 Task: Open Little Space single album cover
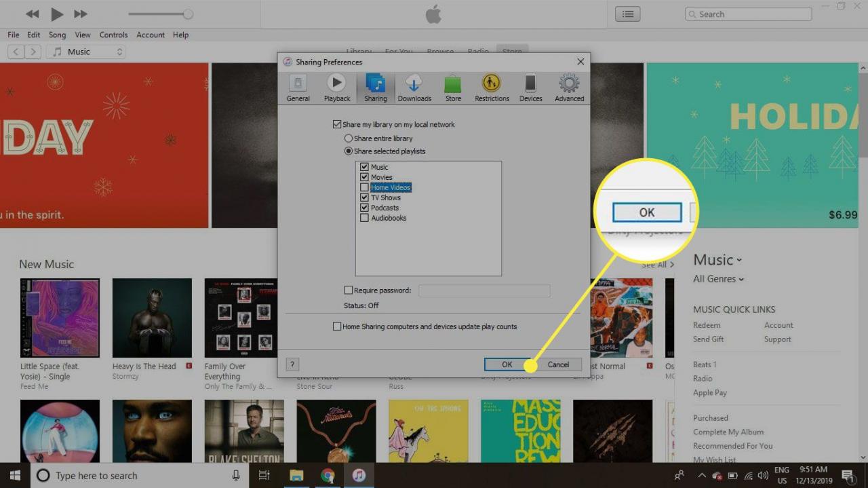click(60, 318)
